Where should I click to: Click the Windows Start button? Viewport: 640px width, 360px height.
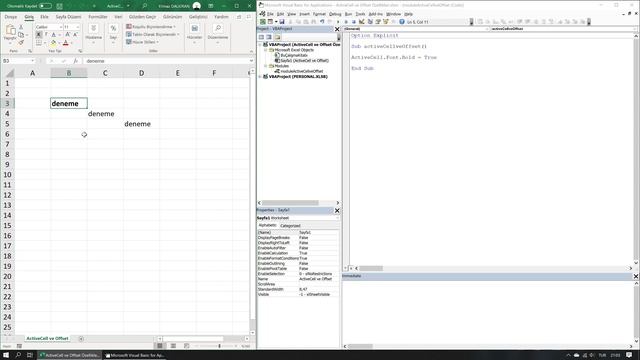tap(6, 355)
